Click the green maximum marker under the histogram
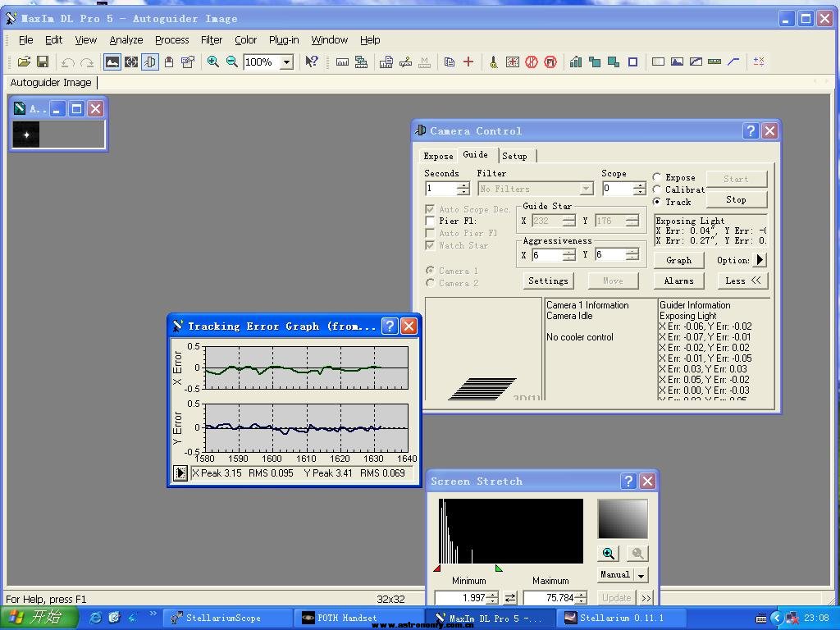840x630 pixels. (x=499, y=568)
